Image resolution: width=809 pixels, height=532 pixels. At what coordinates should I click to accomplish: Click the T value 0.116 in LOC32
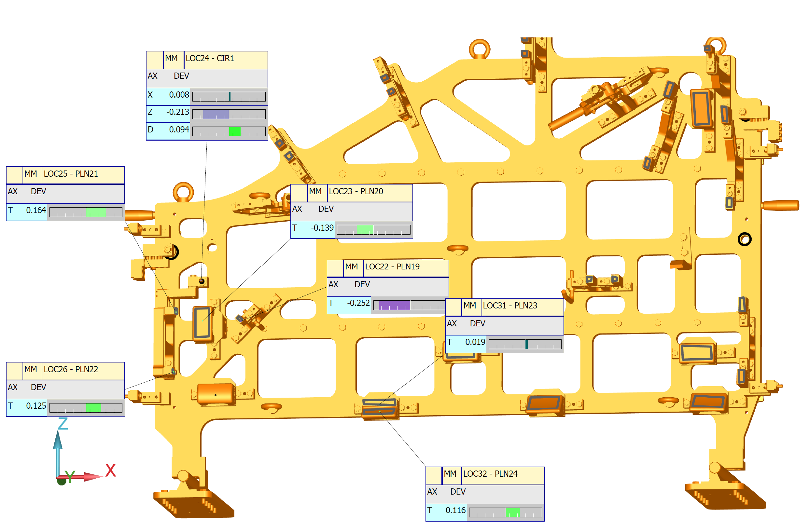455,511
